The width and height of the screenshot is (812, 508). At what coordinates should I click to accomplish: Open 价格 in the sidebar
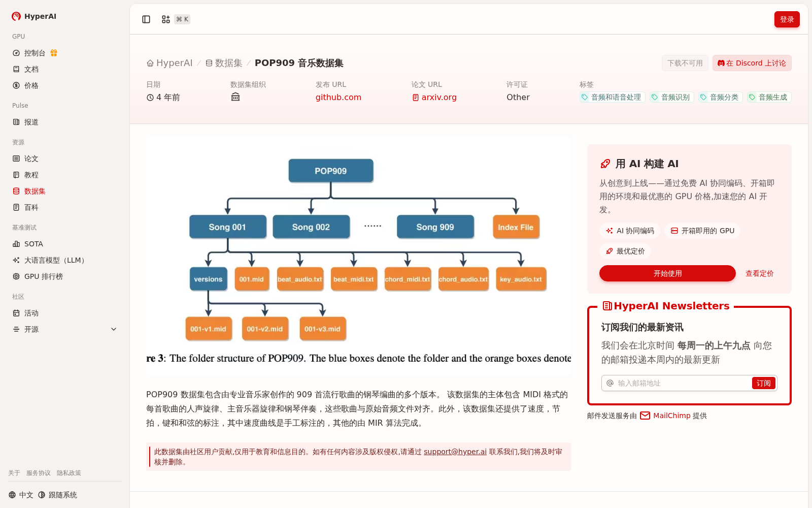(65, 85)
